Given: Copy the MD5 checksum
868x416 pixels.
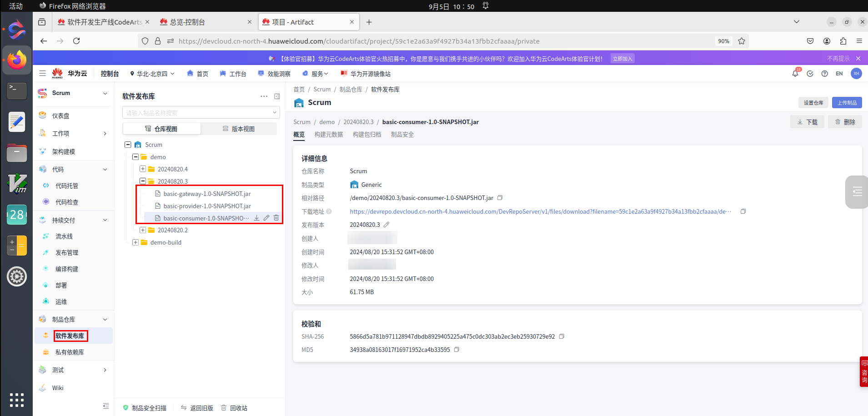Looking at the screenshot, I should [x=457, y=350].
